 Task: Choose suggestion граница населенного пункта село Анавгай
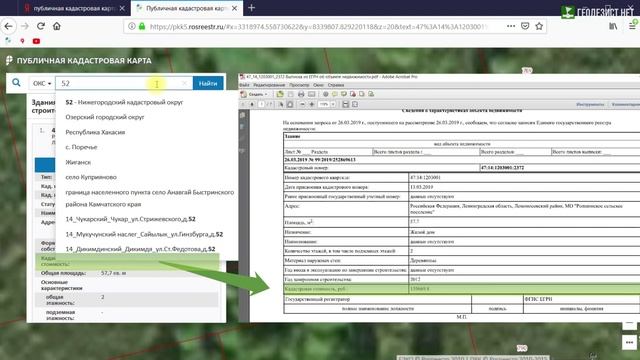pyautogui.click(x=149, y=198)
